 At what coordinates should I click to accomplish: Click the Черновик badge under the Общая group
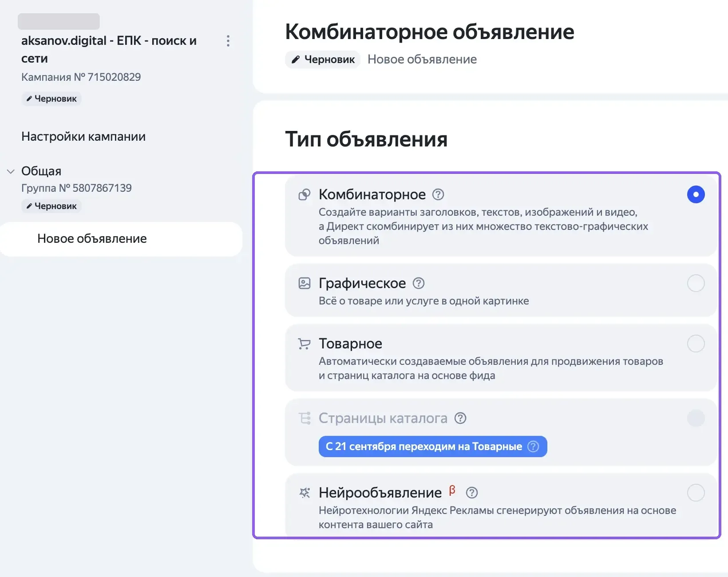coord(51,206)
